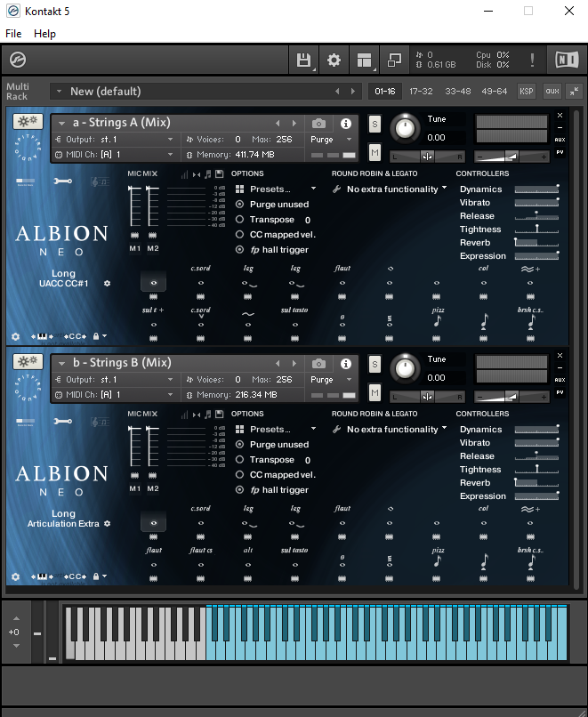
Task: Click the snowflake icon on Strings A
Action: coord(28,121)
